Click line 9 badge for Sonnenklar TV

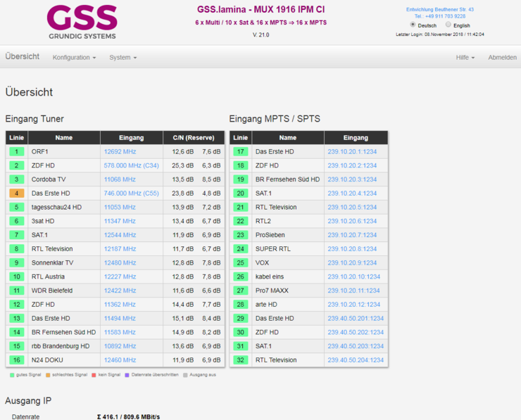pyautogui.click(x=16, y=263)
